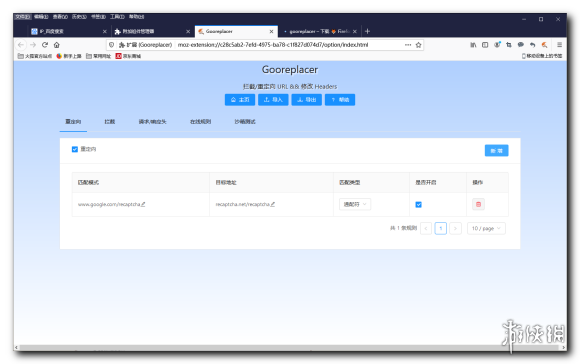Open the account icon with blue dot
Screen dimensions: 580x364
[497, 45]
